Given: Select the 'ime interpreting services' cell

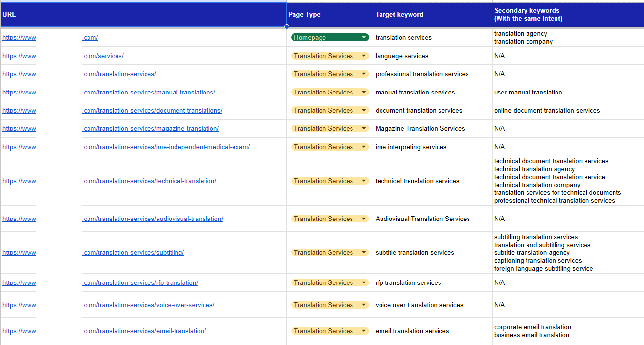Looking at the screenshot, I should pos(433,147).
